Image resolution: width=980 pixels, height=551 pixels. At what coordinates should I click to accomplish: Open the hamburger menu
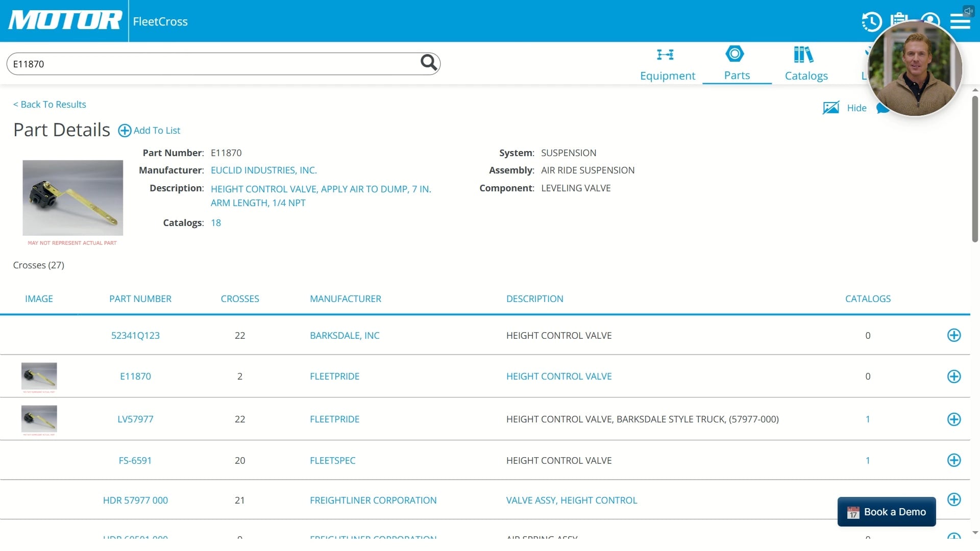point(960,21)
